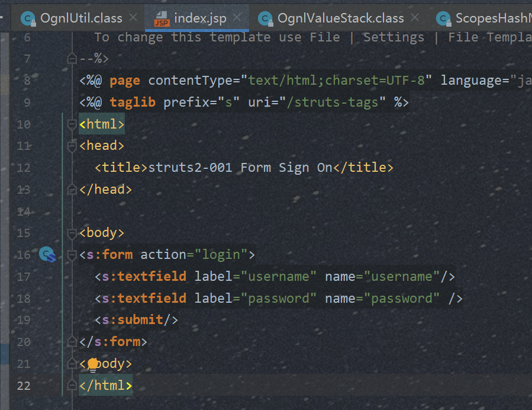Click the title text "struts2-001 Form Sign On"
532x410 pixels.
click(240, 168)
